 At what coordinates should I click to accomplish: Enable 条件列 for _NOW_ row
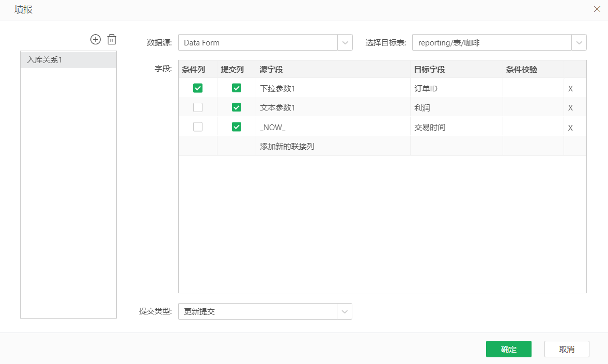tap(198, 127)
